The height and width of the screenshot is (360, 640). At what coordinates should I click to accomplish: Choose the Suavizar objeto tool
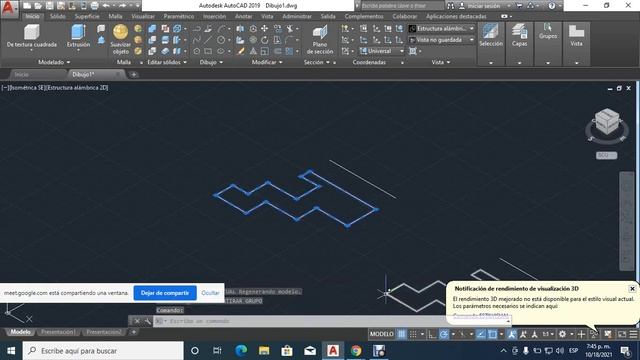120,39
